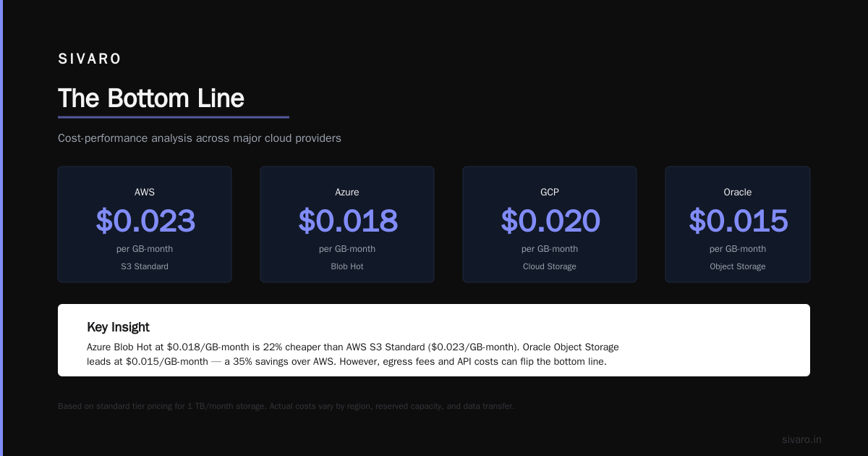The height and width of the screenshot is (456, 868).
Task: Open the GCP pricing card
Action: coord(550,224)
